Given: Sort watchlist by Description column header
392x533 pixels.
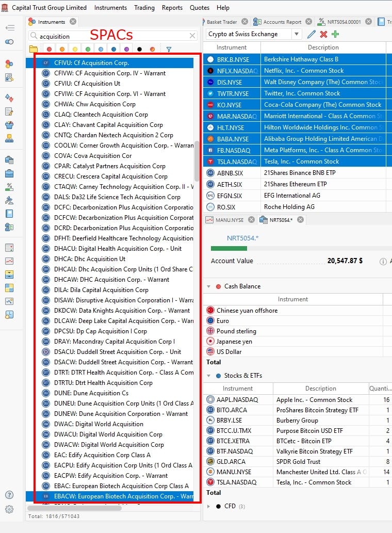Looking at the screenshot, I should point(323,47).
